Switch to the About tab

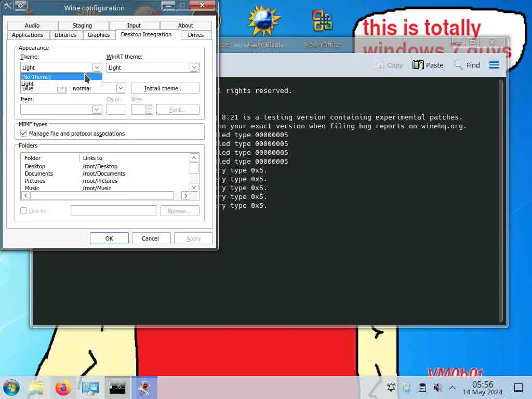[x=185, y=25]
